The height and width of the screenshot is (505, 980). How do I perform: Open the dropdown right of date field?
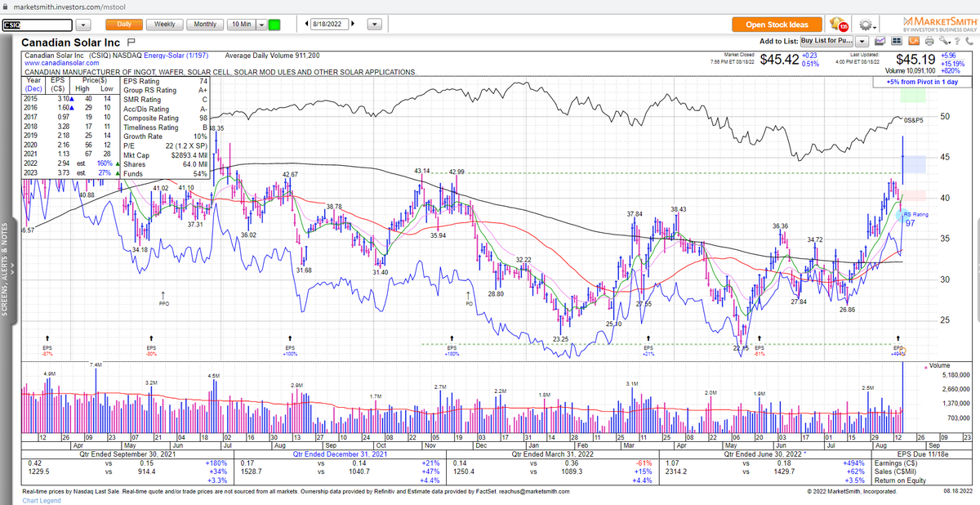[374, 25]
